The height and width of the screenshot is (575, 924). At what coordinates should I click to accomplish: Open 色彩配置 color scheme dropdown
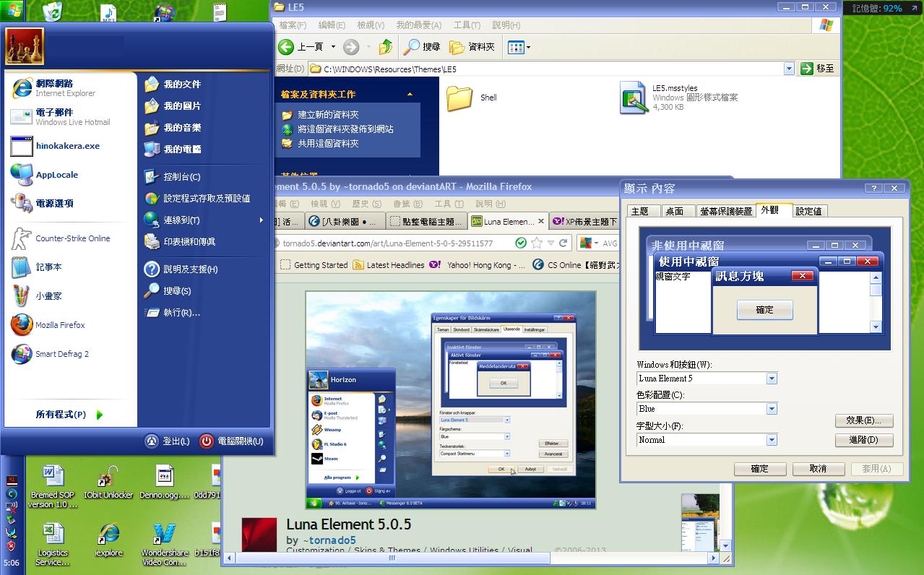[772, 409]
